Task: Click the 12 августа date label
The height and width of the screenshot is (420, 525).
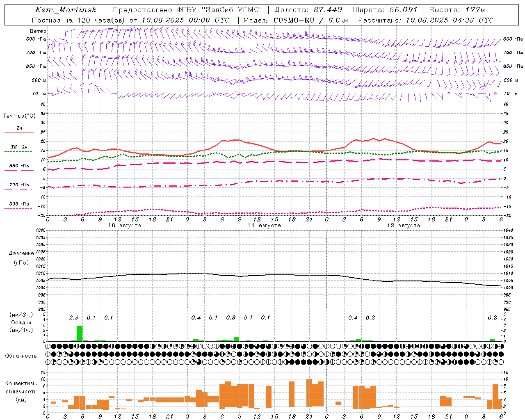Action: [404, 226]
